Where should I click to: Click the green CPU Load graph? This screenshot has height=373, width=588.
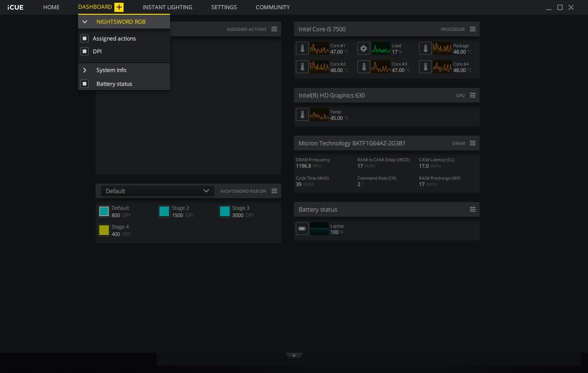click(381, 48)
